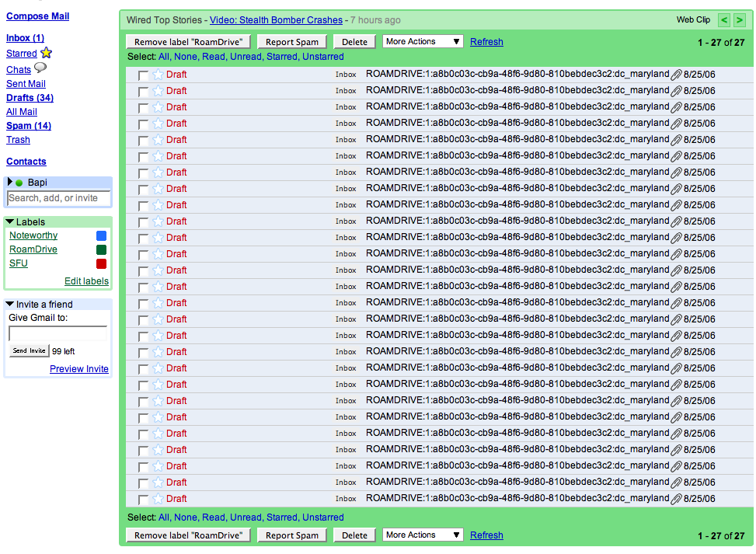This screenshot has height=554, width=756.
Task: Star the last draft message in the list
Action: pos(159,499)
